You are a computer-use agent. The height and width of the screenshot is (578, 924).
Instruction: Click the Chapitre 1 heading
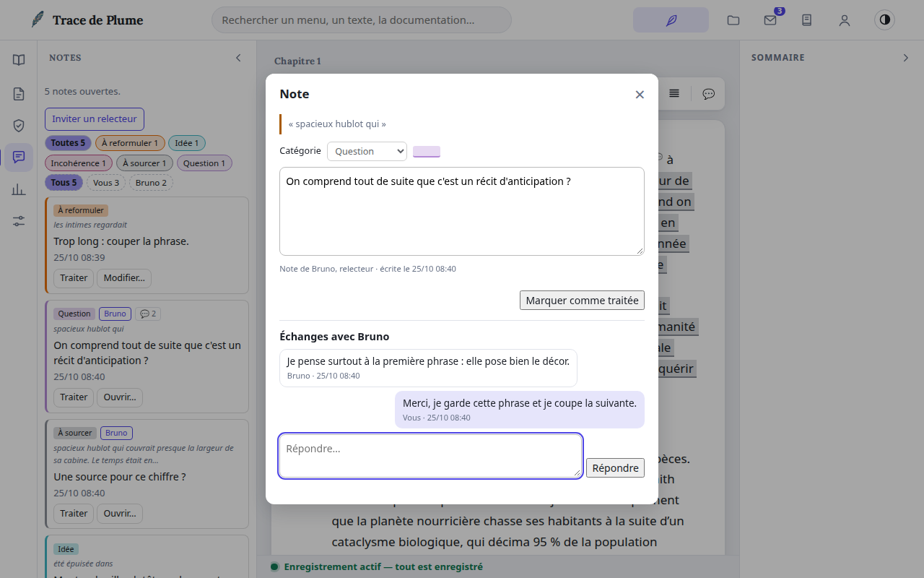[x=297, y=61]
